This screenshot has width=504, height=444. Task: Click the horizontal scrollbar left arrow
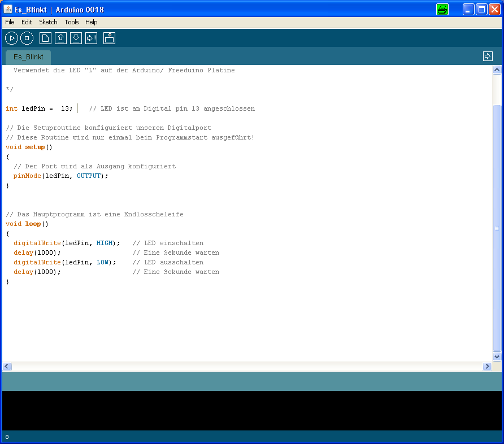point(7,366)
